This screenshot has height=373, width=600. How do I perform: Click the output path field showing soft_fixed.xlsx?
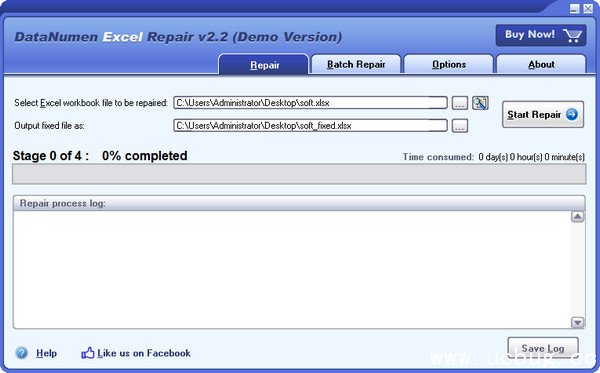coord(310,126)
